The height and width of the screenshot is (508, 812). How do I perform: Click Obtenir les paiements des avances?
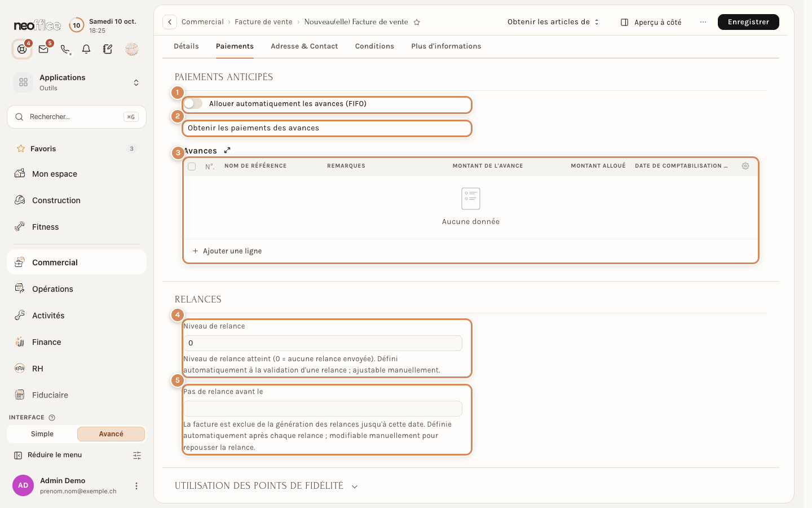(327, 128)
